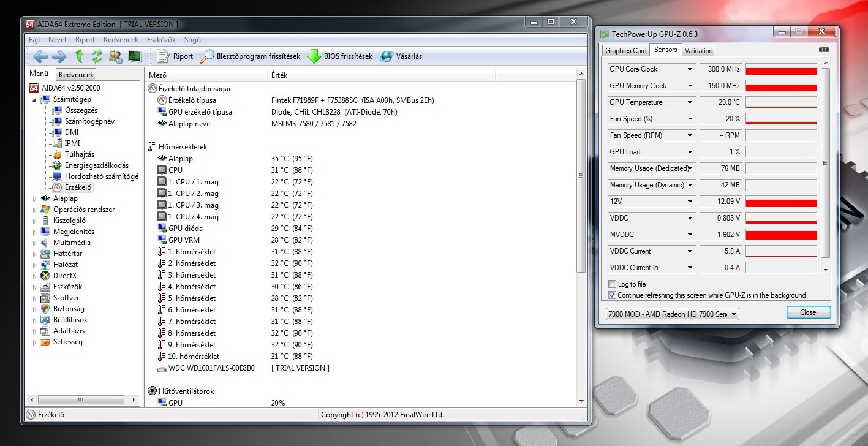Open Illesztőprogram frissítések driver updates
868x446 pixels.
[251, 56]
